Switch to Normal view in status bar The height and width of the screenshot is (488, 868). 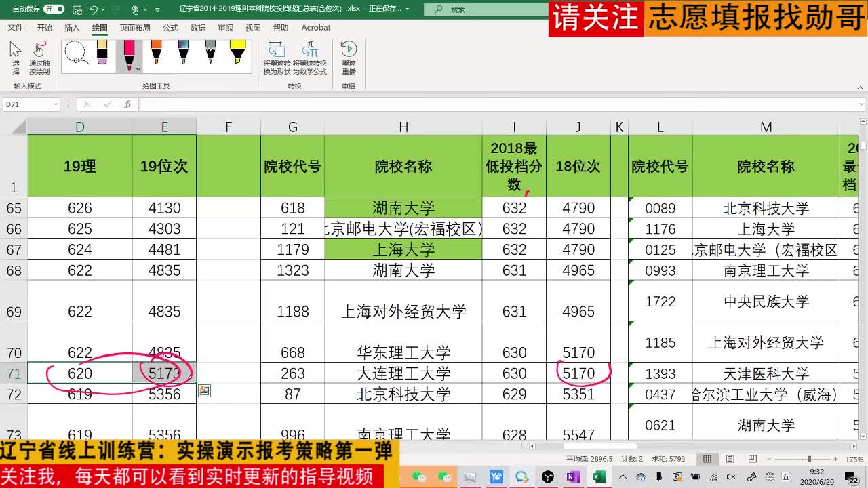[x=707, y=459]
